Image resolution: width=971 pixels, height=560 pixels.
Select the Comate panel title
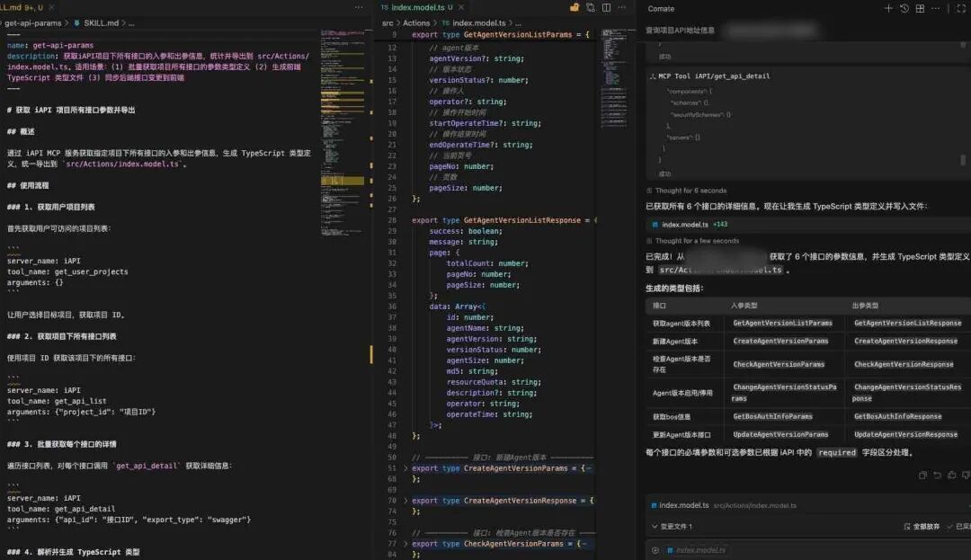pos(661,9)
